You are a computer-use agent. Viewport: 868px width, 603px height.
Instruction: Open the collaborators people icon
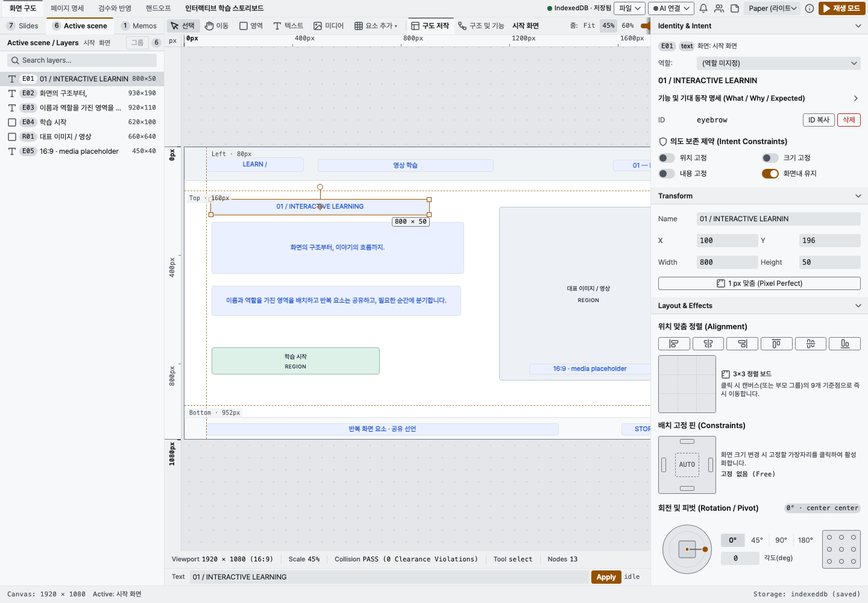click(x=719, y=8)
